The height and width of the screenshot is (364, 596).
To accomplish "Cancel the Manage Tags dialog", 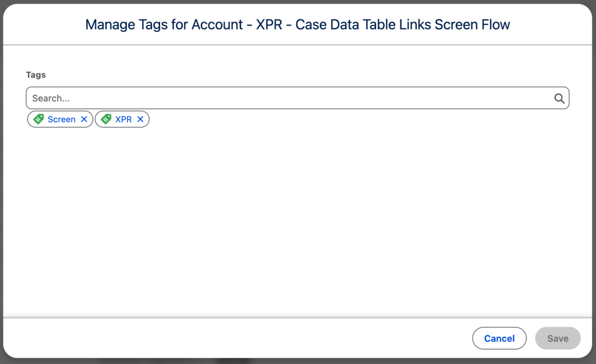I will coord(499,338).
